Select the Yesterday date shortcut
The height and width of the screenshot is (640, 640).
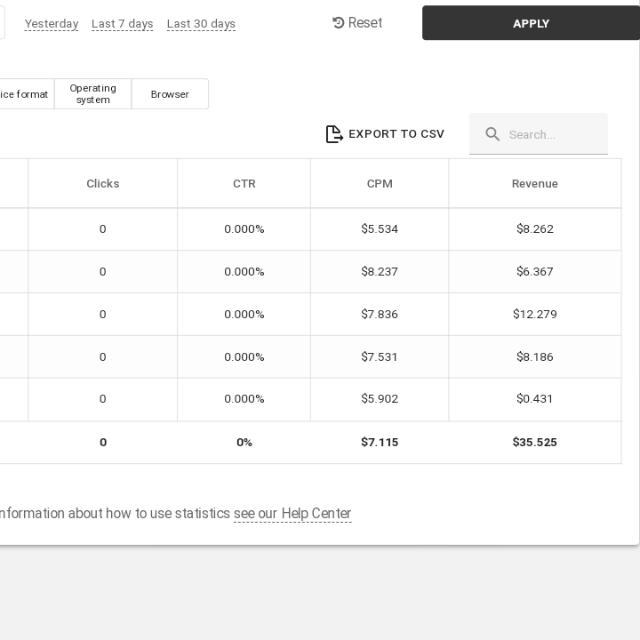click(x=51, y=24)
